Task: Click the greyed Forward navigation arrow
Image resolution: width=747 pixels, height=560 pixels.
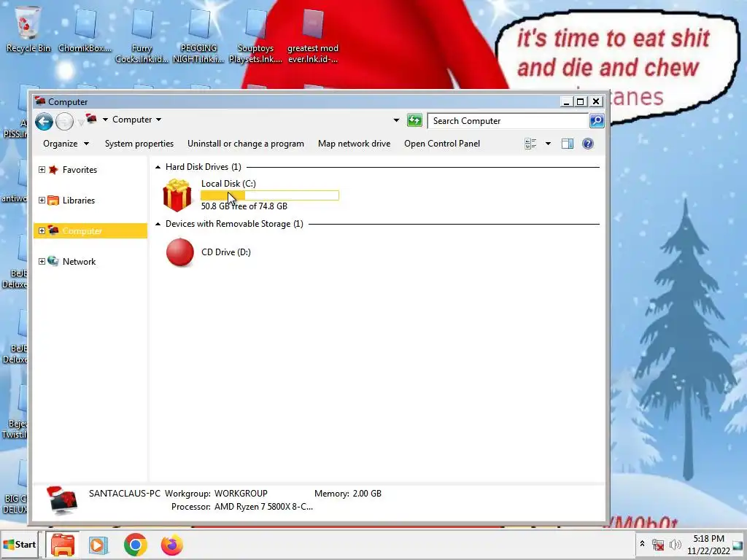Action: pyautogui.click(x=64, y=122)
